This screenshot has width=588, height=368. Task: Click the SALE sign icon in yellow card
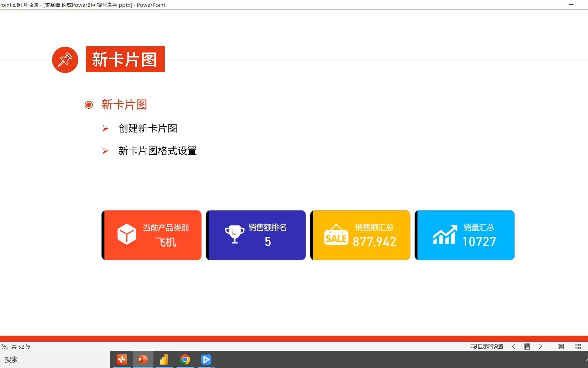click(336, 235)
